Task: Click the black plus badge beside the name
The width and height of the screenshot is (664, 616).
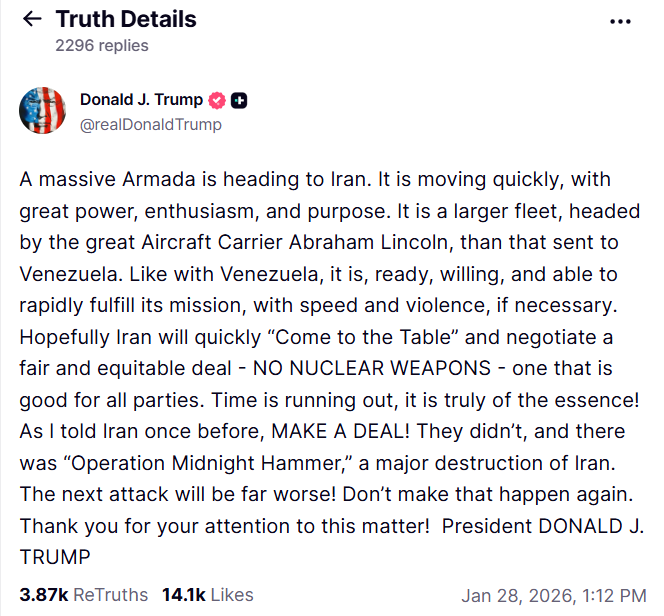Action: pyautogui.click(x=240, y=100)
